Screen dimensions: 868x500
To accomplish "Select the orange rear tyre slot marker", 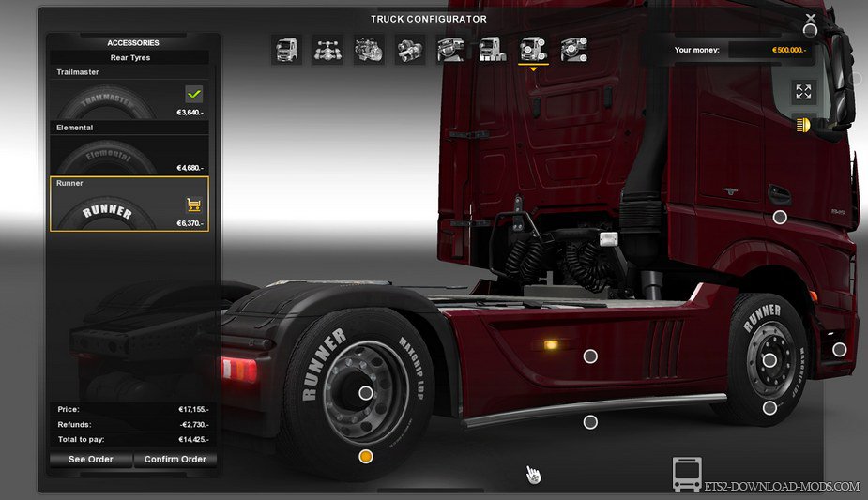I will pos(365,457).
